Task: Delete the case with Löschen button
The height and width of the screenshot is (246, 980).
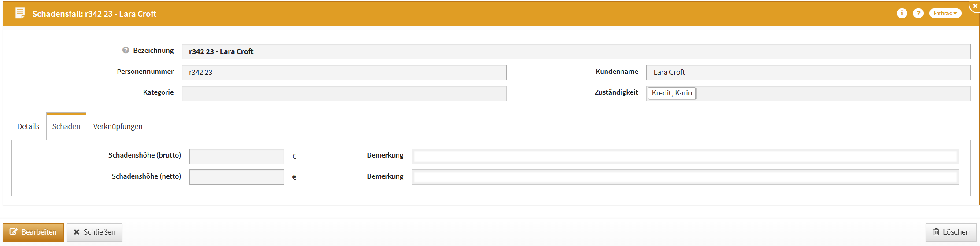Action: (951, 232)
